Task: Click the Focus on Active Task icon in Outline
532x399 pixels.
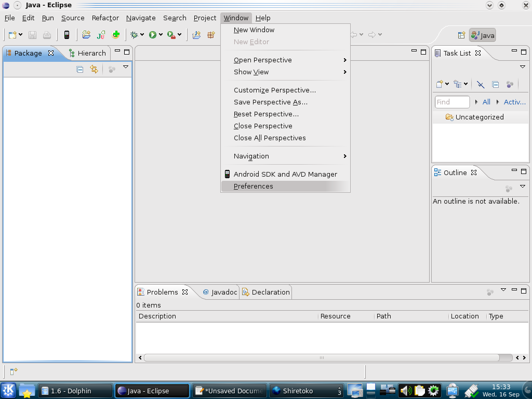Action: pos(509,188)
